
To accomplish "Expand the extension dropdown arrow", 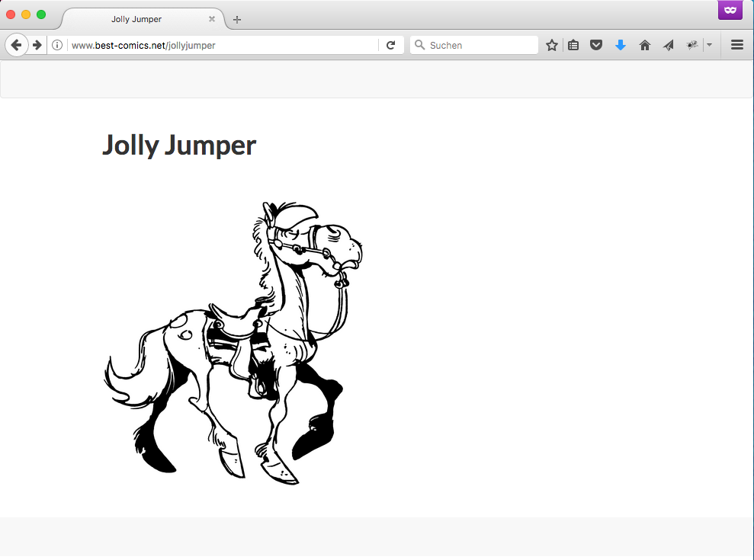I will click(709, 45).
